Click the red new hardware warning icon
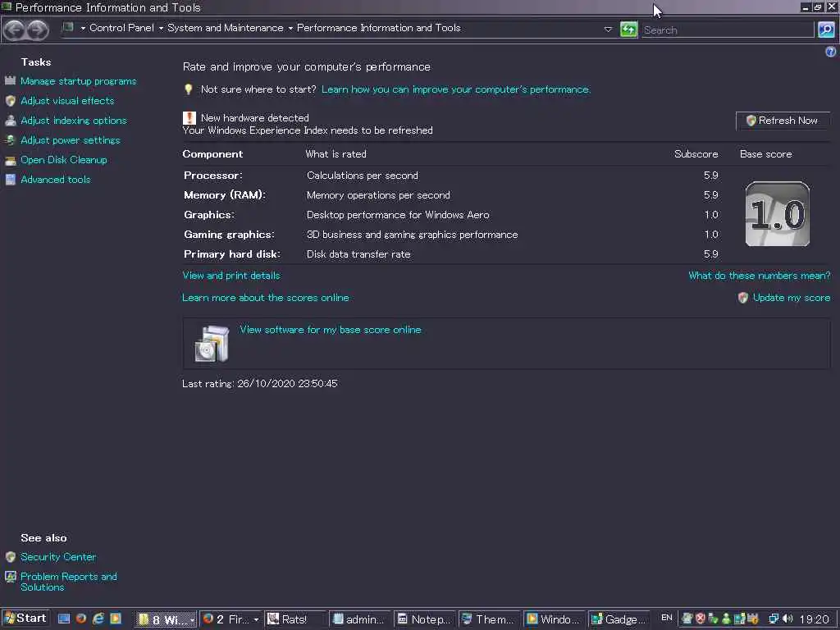840x630 pixels. pyautogui.click(x=189, y=118)
